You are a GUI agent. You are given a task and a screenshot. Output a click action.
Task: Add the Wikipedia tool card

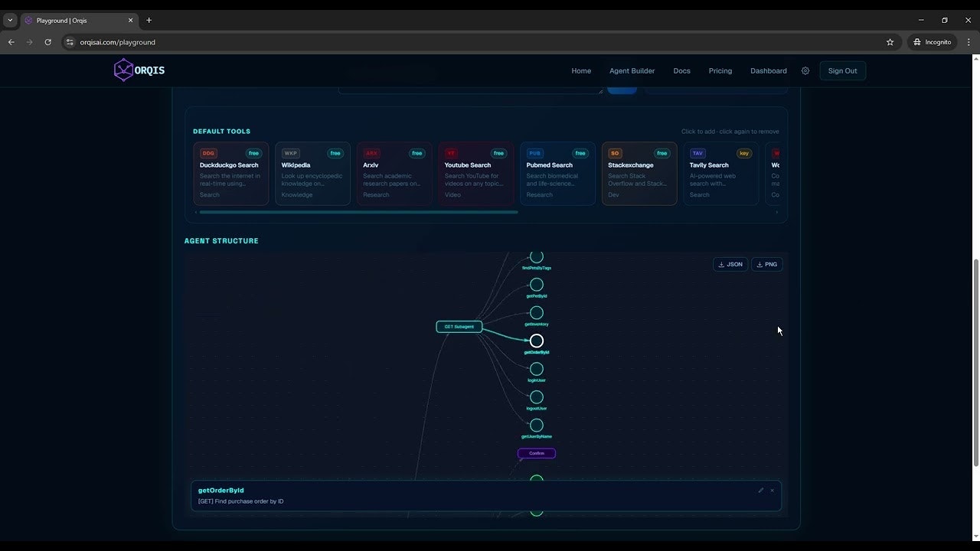tap(312, 174)
